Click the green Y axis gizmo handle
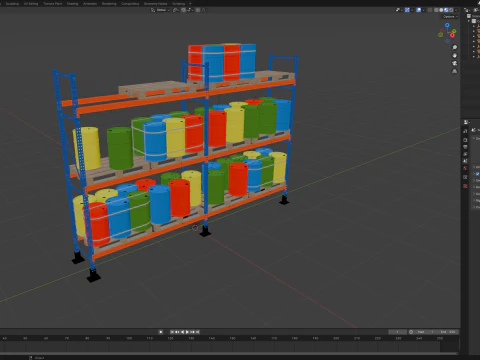 click(454, 31)
